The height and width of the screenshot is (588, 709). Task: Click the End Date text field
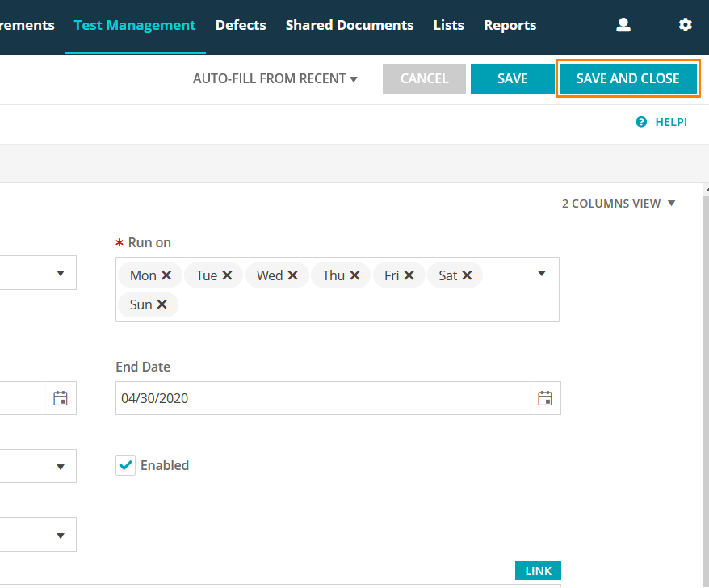323,398
